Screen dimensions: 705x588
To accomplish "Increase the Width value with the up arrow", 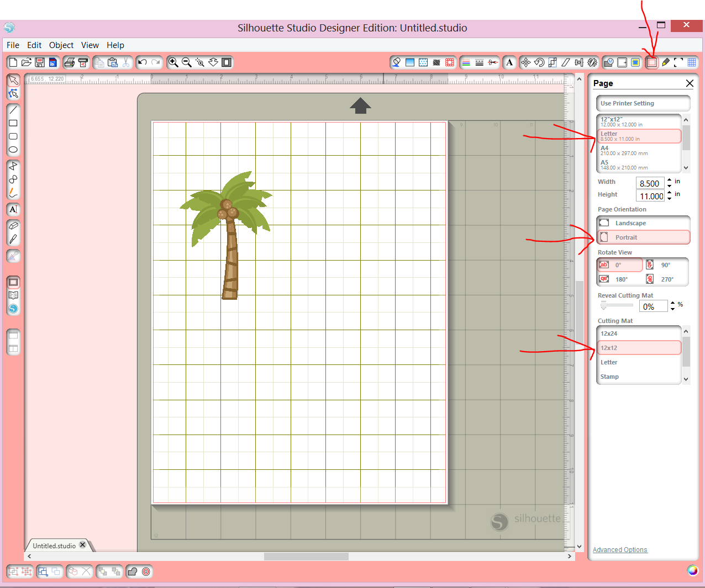I will click(670, 179).
